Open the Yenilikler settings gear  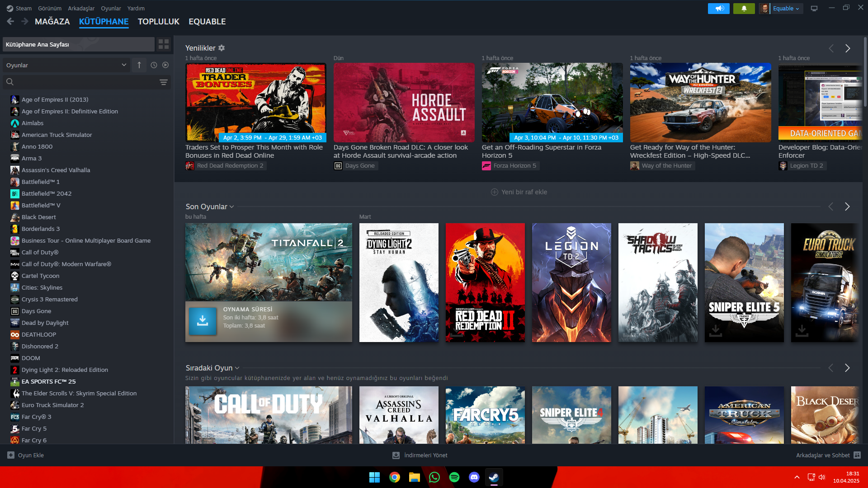click(x=222, y=48)
